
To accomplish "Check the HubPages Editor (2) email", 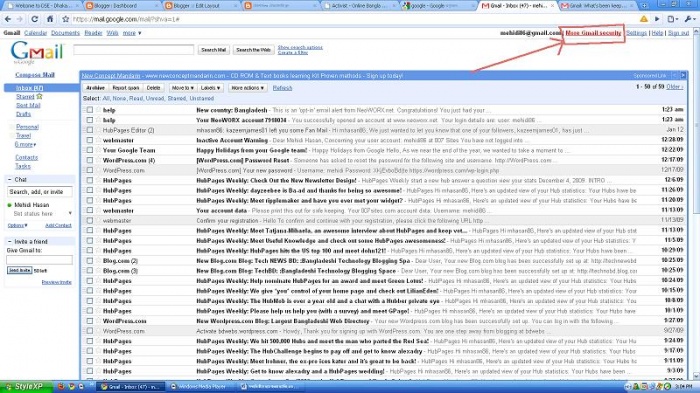I will [90, 130].
